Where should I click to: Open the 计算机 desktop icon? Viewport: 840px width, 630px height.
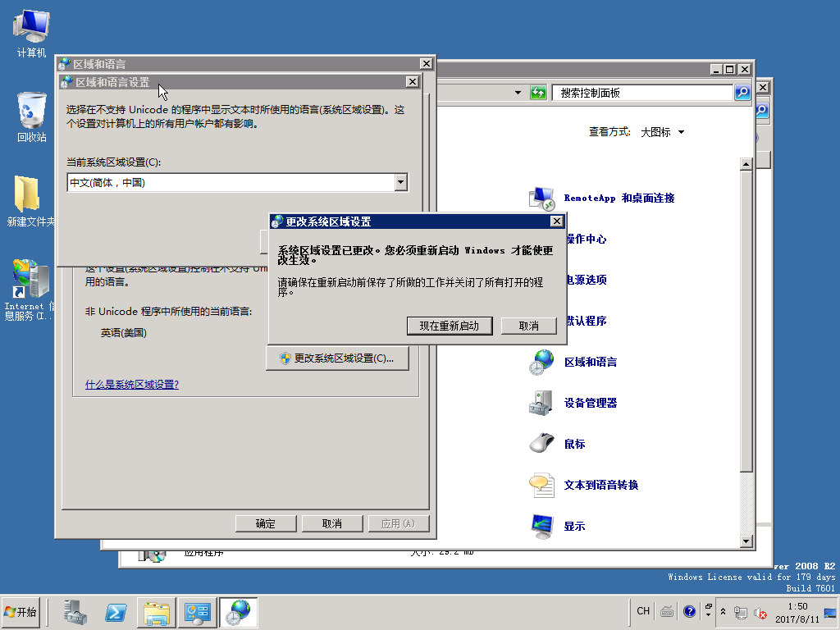(x=31, y=33)
